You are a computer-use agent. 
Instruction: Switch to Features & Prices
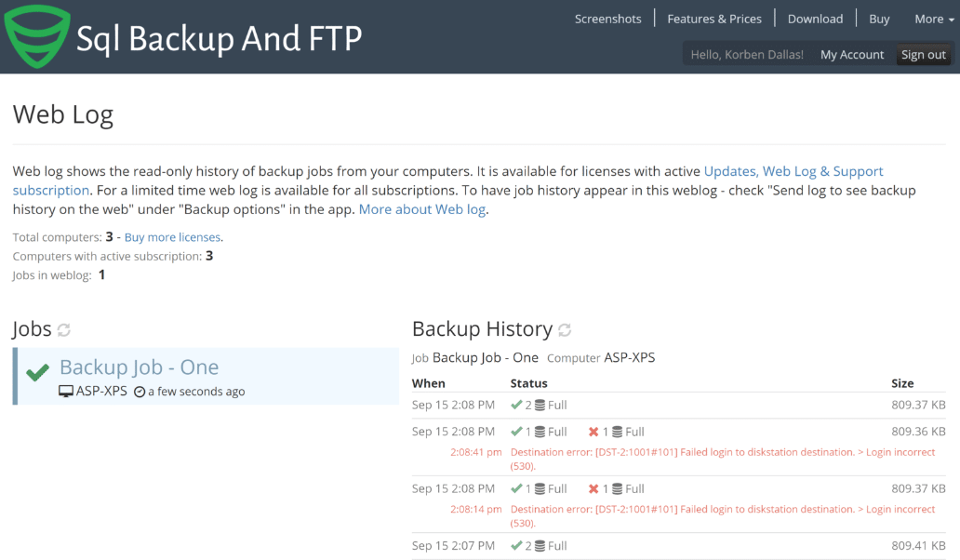(714, 18)
